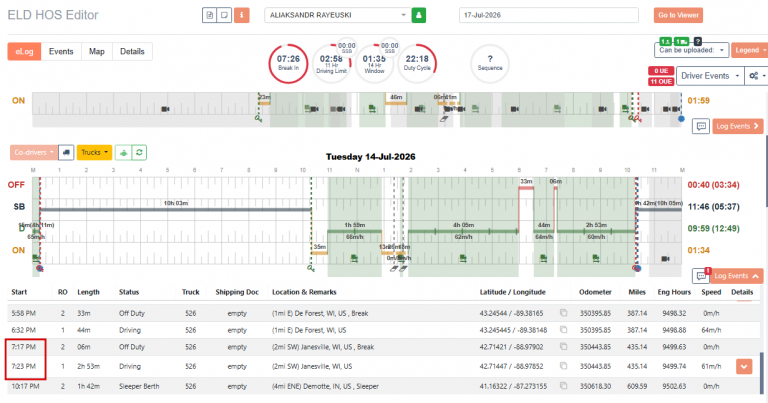Switch to the eLog tab

24,51
